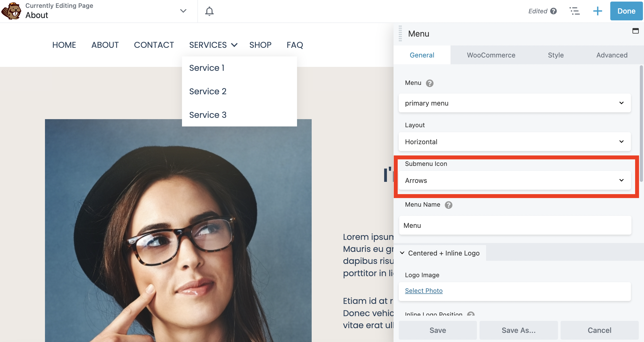Click the primary menu dropdown selector
Image resolution: width=644 pixels, height=342 pixels.
[515, 103]
